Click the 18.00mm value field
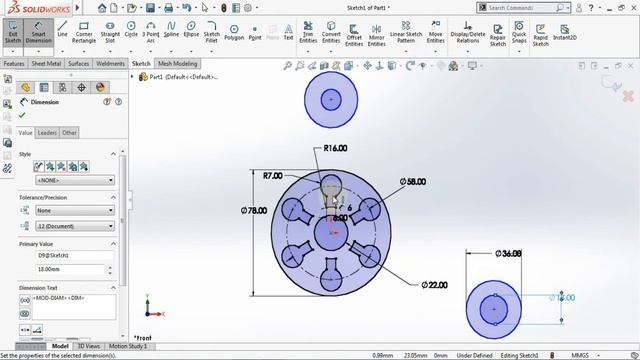 pyautogui.click(x=70, y=269)
